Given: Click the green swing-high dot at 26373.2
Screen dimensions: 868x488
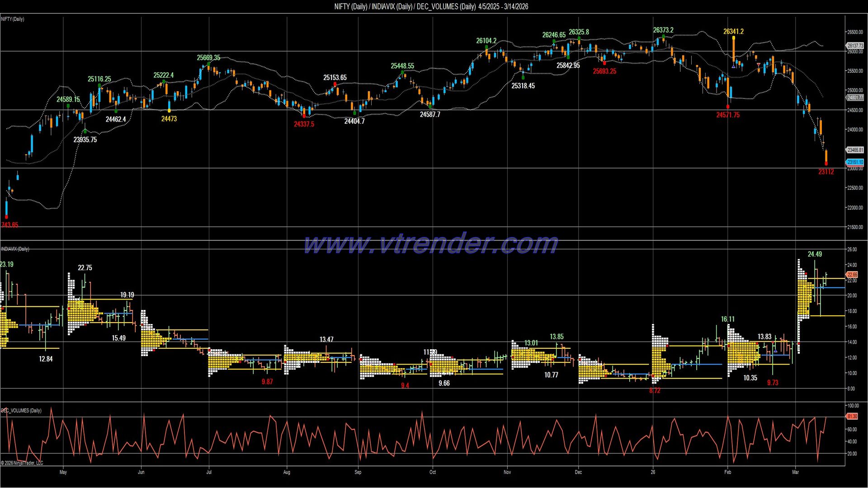Looking at the screenshot, I should click(664, 36).
